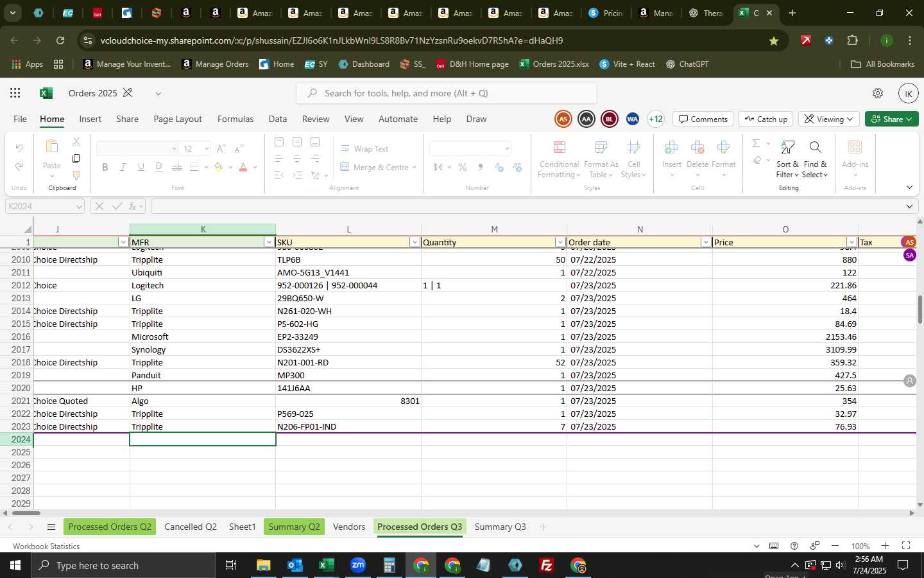Open the Orders 2025.xlsx bookmark
This screenshot has width=924, height=578.
point(554,64)
